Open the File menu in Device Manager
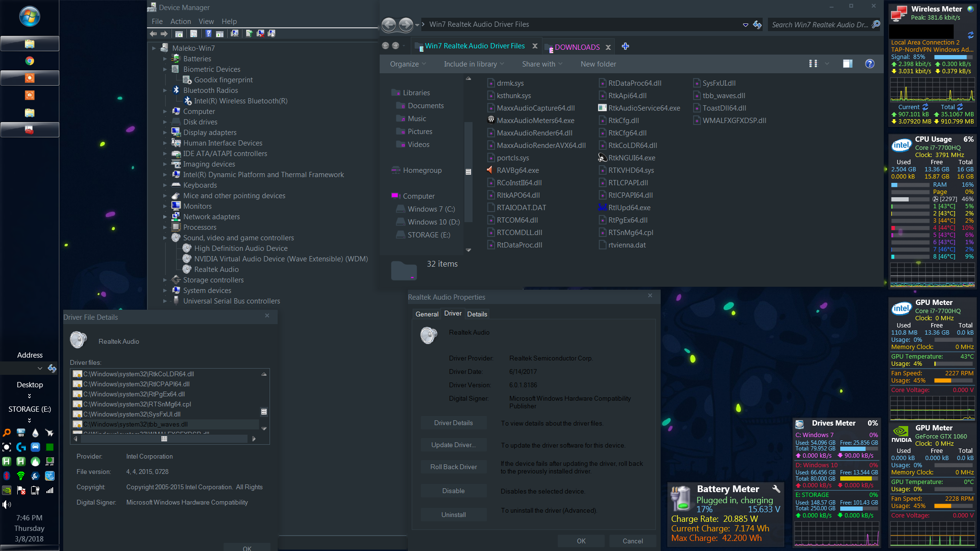The image size is (980, 551). [157, 22]
